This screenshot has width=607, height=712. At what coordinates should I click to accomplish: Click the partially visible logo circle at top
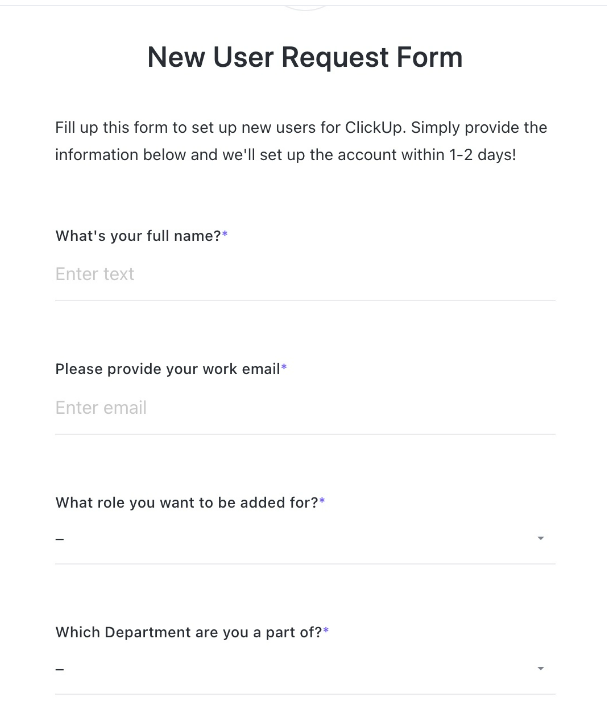pyautogui.click(x=305, y=8)
